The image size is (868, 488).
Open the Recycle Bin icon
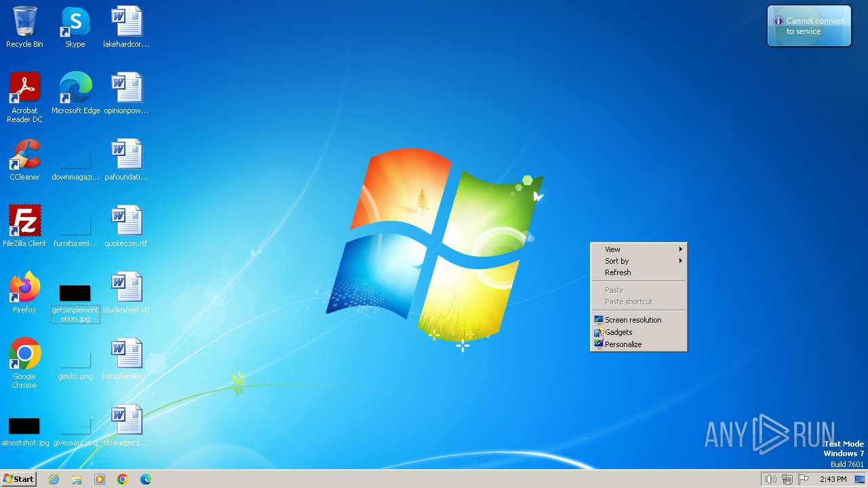(24, 27)
